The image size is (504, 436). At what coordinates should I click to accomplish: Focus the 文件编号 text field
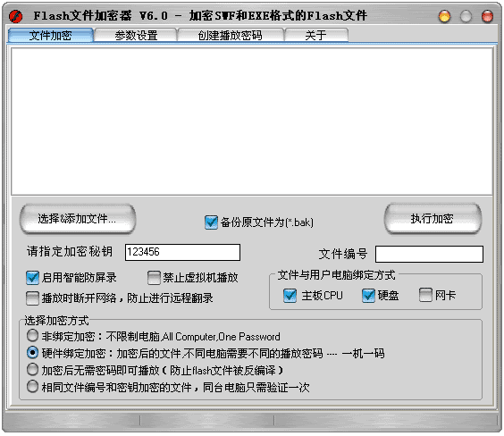pyautogui.click(x=429, y=254)
